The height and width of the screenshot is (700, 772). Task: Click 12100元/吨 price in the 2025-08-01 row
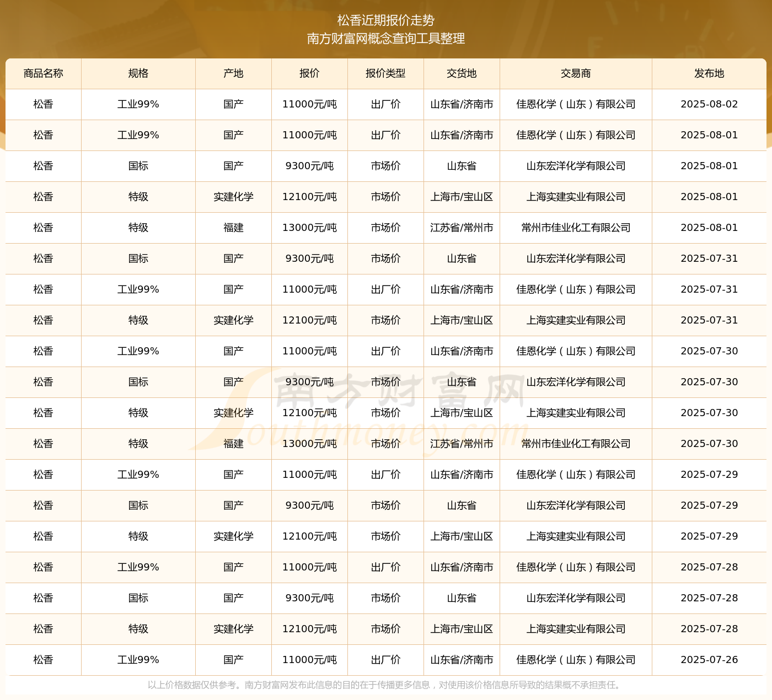tap(309, 197)
